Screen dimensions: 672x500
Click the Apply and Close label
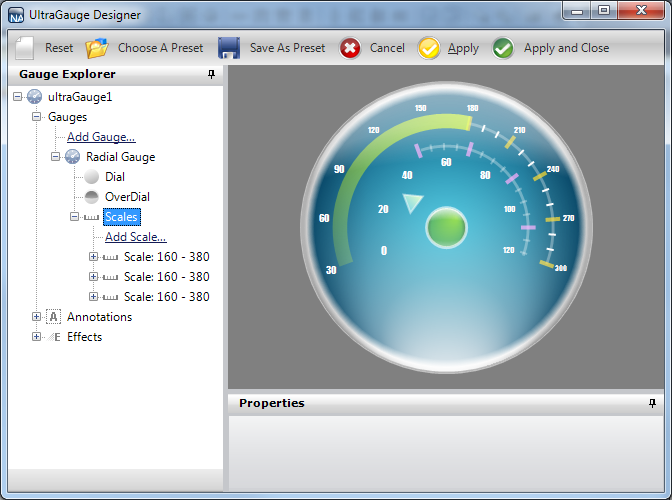pyautogui.click(x=566, y=48)
